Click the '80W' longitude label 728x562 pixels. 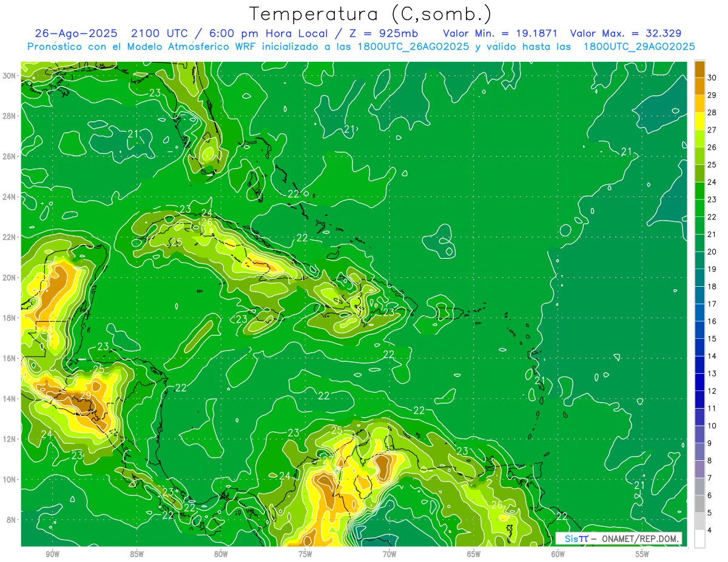pyautogui.click(x=221, y=554)
